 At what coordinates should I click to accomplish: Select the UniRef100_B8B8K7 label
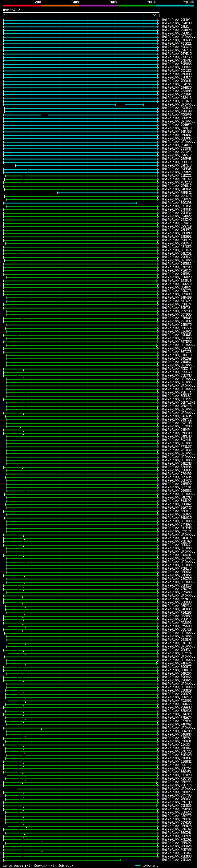(x=176, y=67)
